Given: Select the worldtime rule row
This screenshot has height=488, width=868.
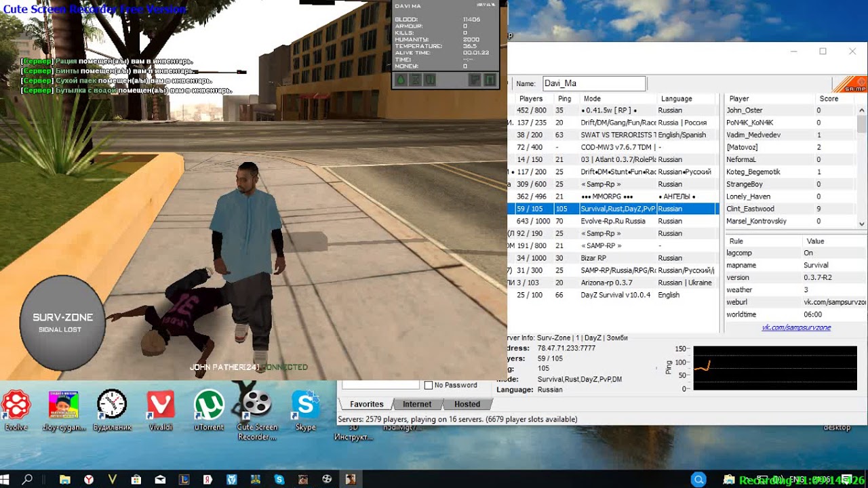Looking at the screenshot, I should [x=795, y=314].
